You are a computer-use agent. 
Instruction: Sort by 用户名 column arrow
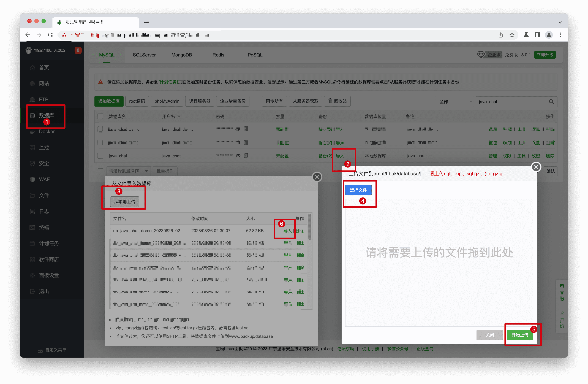coord(179,117)
